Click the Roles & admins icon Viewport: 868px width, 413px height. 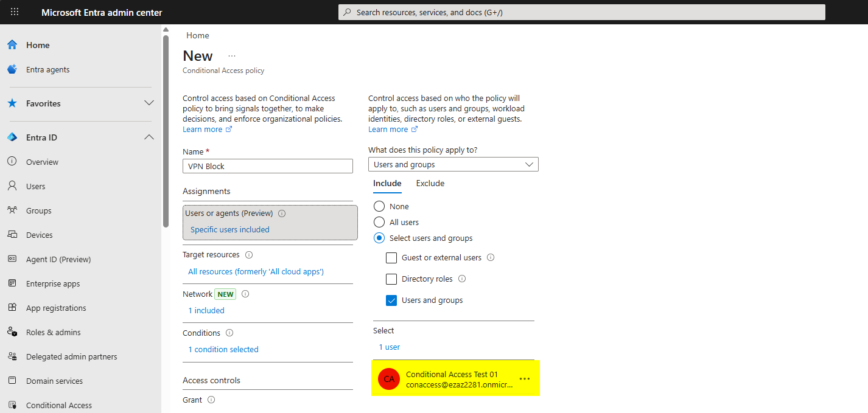tap(12, 332)
